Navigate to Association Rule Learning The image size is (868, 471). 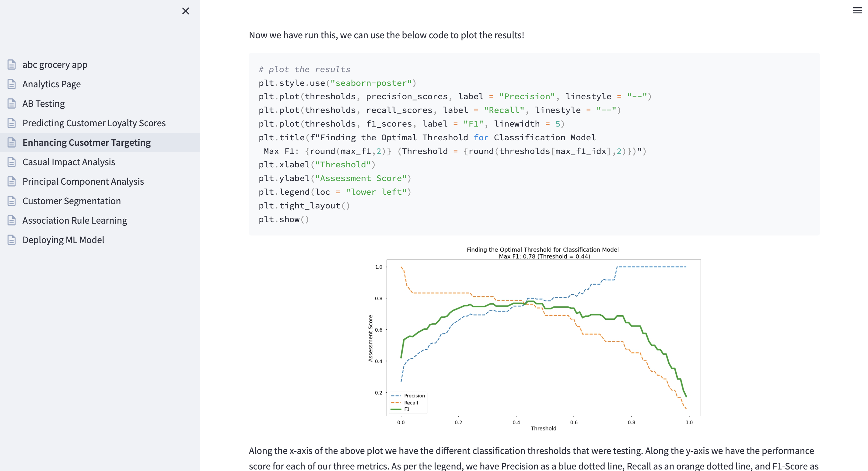[x=75, y=220]
